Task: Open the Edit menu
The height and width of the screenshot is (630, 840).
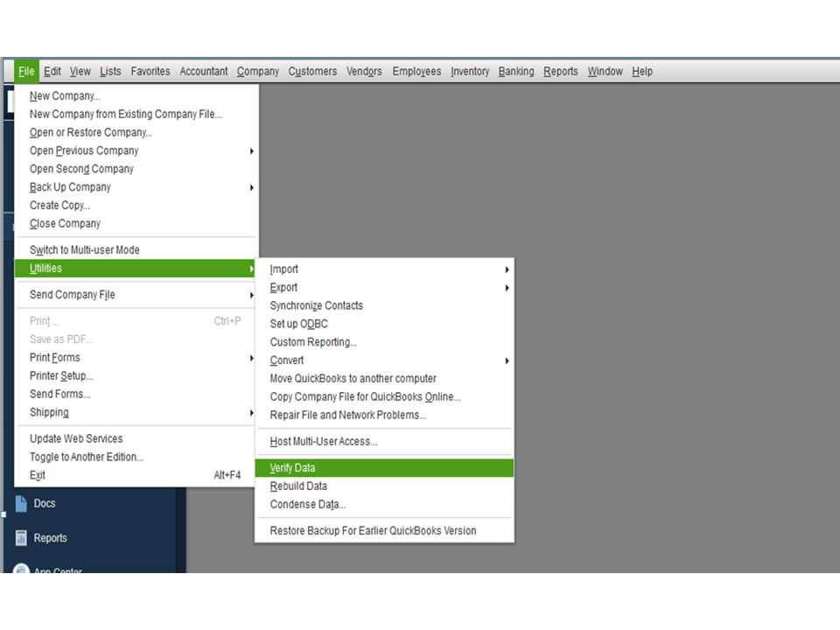Action: [x=52, y=71]
